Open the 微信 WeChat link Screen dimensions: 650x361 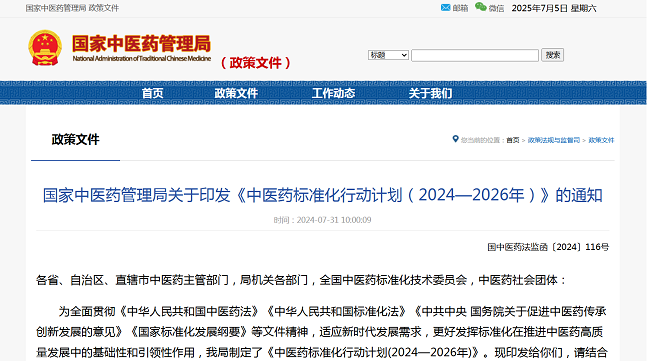[x=496, y=8]
